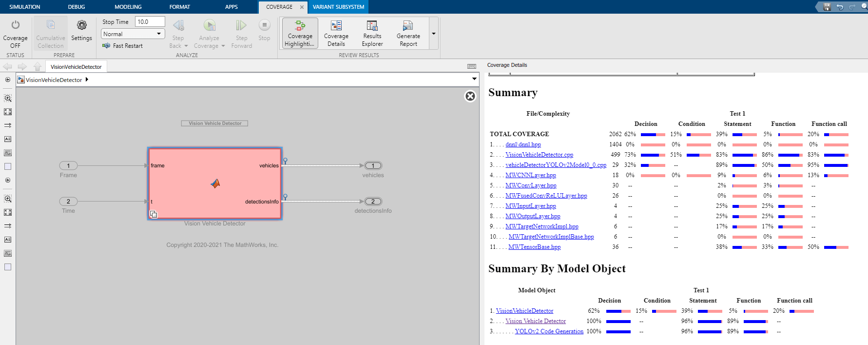The height and width of the screenshot is (345, 868).
Task: Open the MWOutputLayer.hpp link
Action: click(533, 216)
